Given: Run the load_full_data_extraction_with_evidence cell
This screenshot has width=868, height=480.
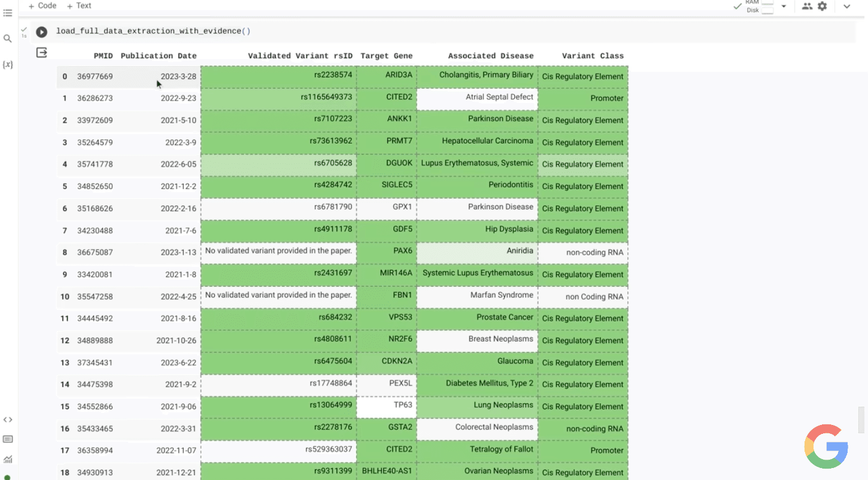Looking at the screenshot, I should [41, 32].
